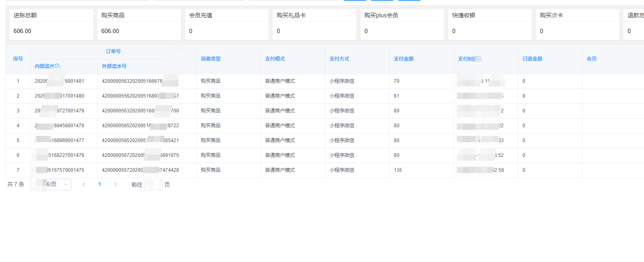Click the next page arrow in pagination
644x262 pixels.
(115, 185)
